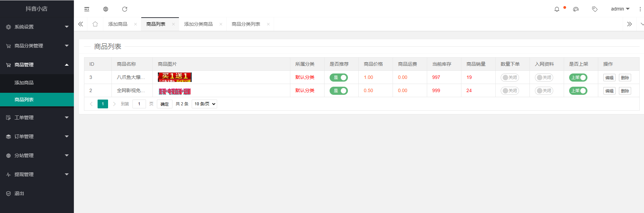Toggle 是否上架 switch for product ID 2
This screenshot has width=644, height=213.
578,91
